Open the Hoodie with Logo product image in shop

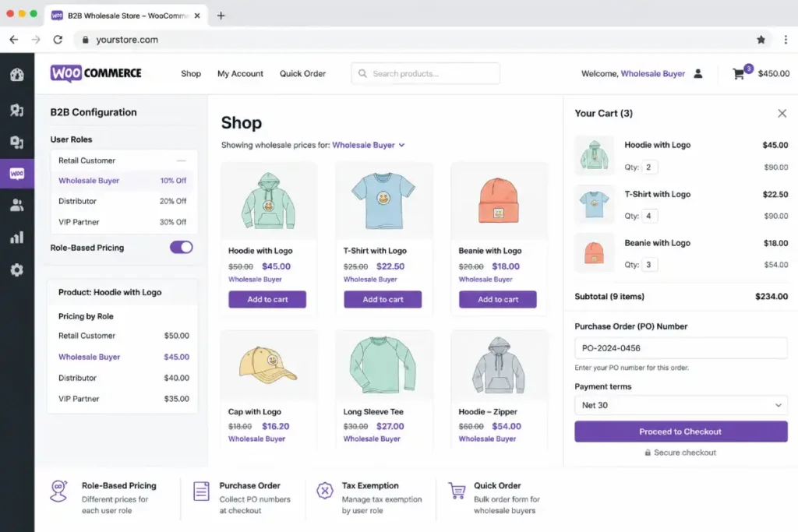pyautogui.click(x=268, y=201)
